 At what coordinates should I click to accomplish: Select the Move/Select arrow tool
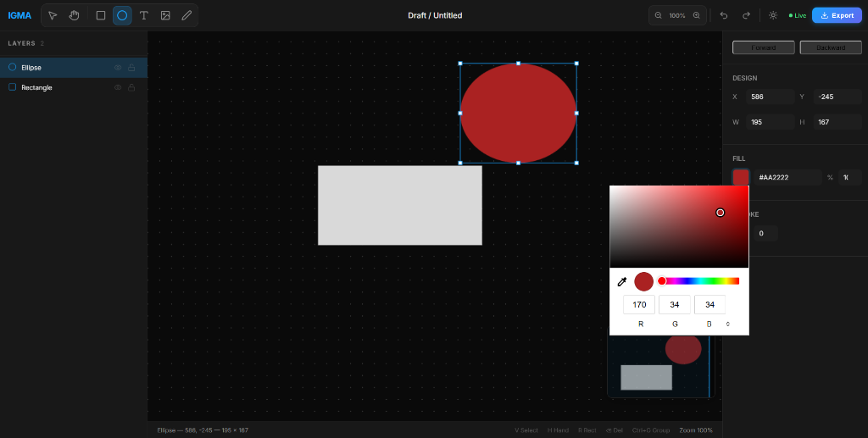tap(53, 15)
